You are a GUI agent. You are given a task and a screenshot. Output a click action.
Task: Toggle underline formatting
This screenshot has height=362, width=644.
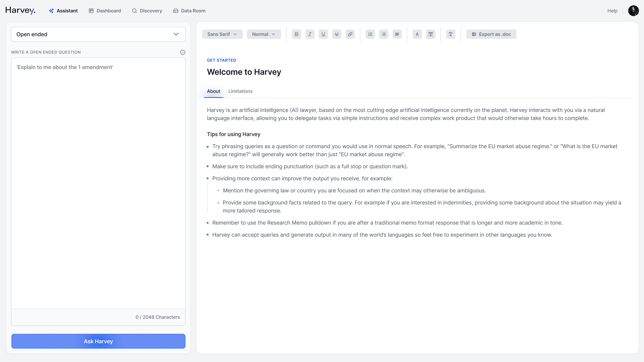(x=323, y=34)
